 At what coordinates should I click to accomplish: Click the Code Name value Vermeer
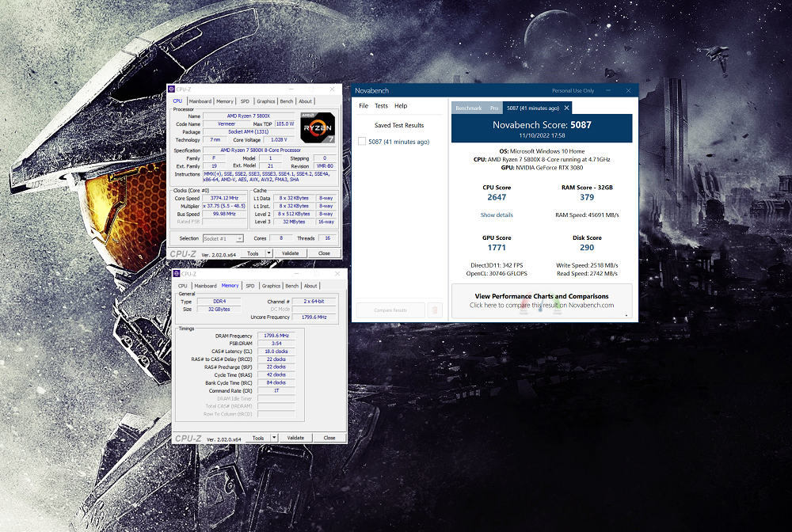pos(227,123)
